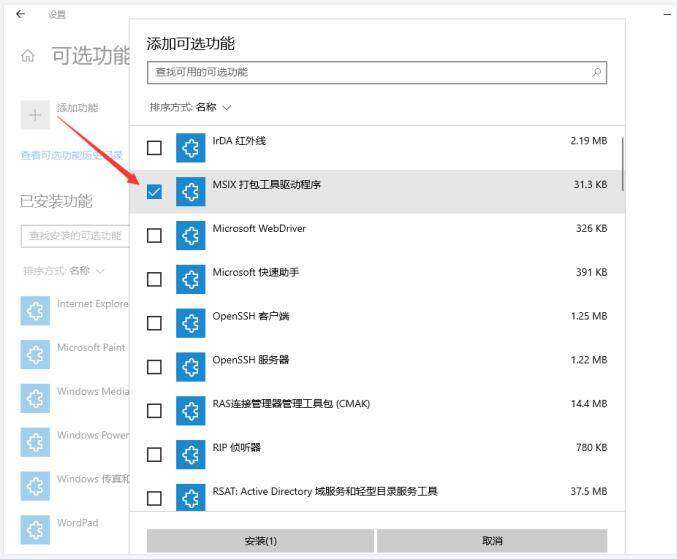Viewport: 677px width, 559px height.
Task: Check the RSAT: Active Directory checkbox
Action: (x=154, y=499)
